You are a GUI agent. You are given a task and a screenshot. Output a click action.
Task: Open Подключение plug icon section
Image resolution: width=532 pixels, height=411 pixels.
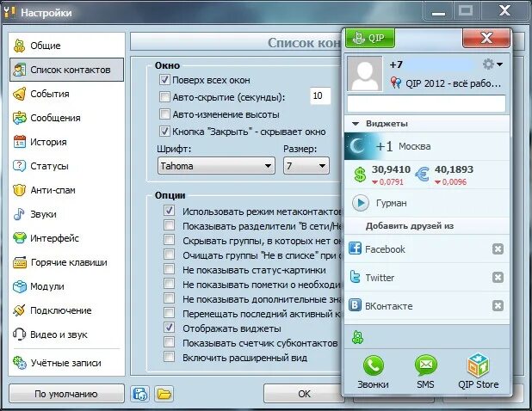pyautogui.click(x=19, y=310)
